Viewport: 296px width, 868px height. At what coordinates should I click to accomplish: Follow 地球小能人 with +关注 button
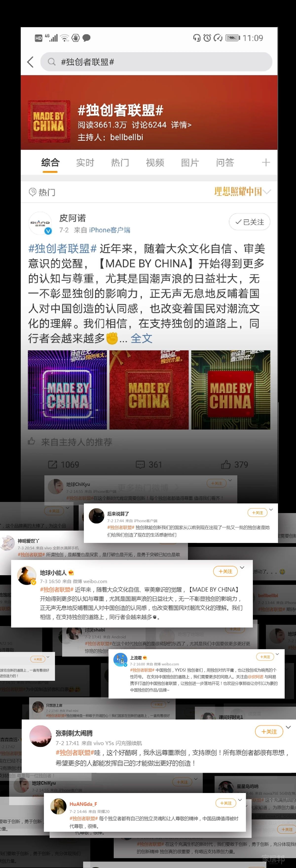coord(225,571)
